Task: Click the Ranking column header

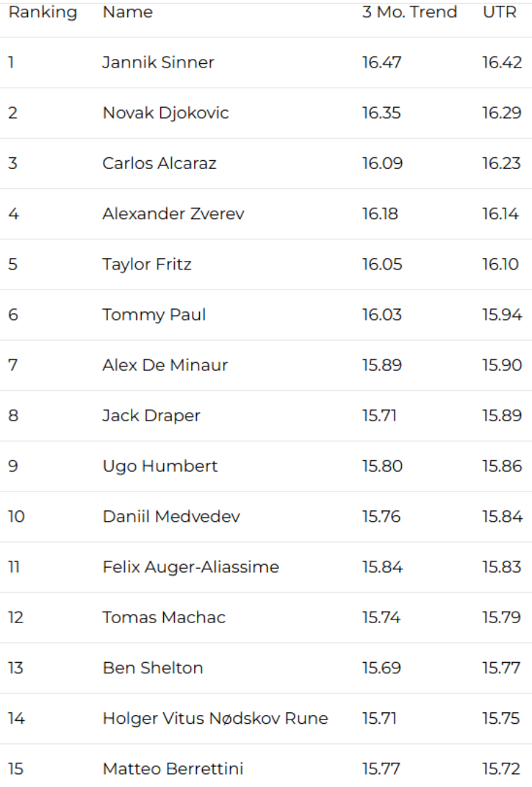Action: click(x=42, y=12)
